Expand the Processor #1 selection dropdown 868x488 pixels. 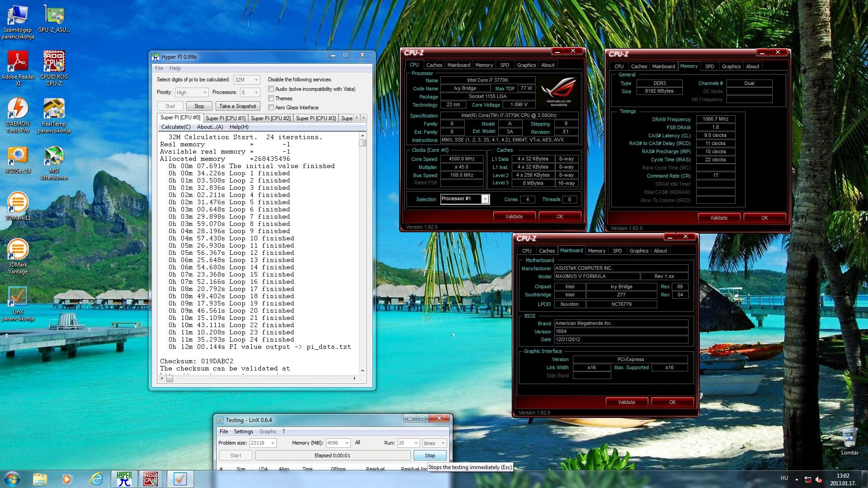click(485, 199)
